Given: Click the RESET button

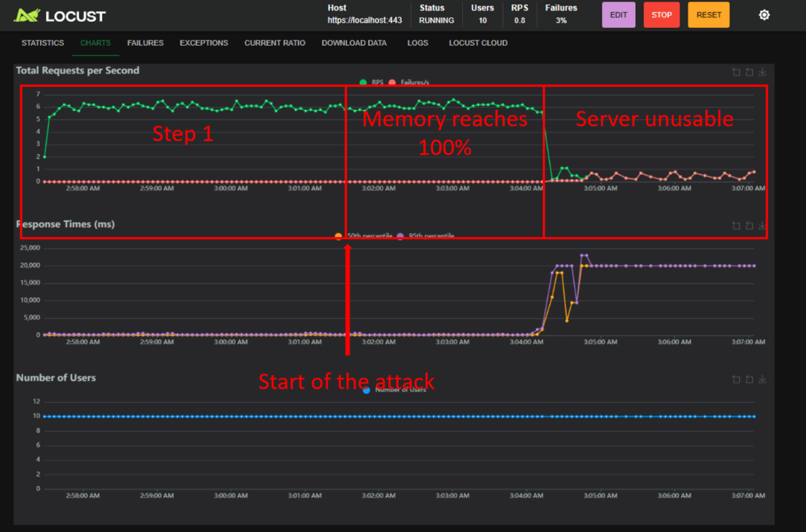Looking at the screenshot, I should pyautogui.click(x=708, y=15).
